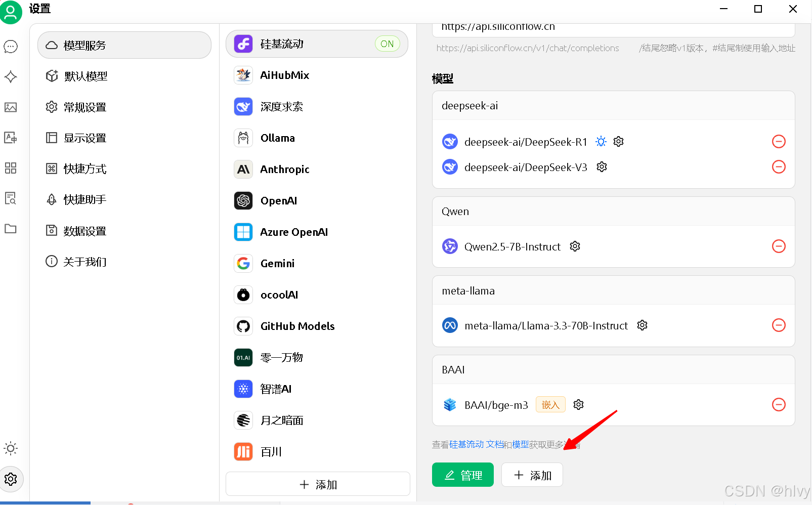Select the 智谱AI provider
This screenshot has height=505, width=812.
pyautogui.click(x=317, y=389)
